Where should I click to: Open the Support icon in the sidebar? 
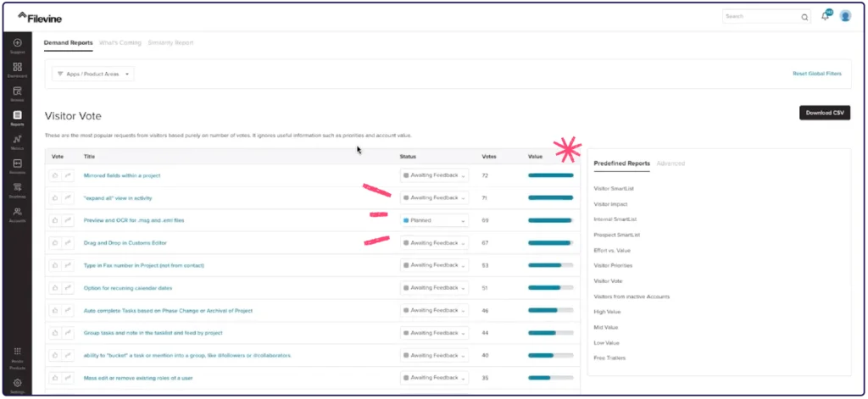(x=17, y=45)
